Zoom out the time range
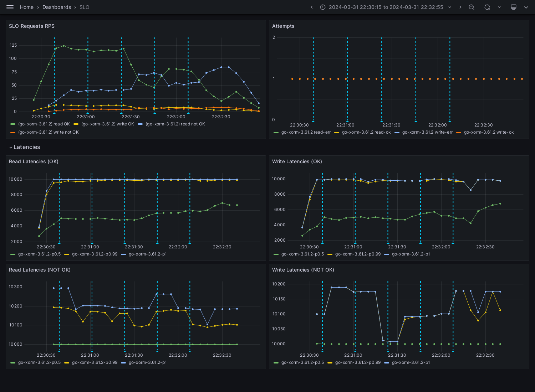The image size is (535, 392). coord(472,7)
